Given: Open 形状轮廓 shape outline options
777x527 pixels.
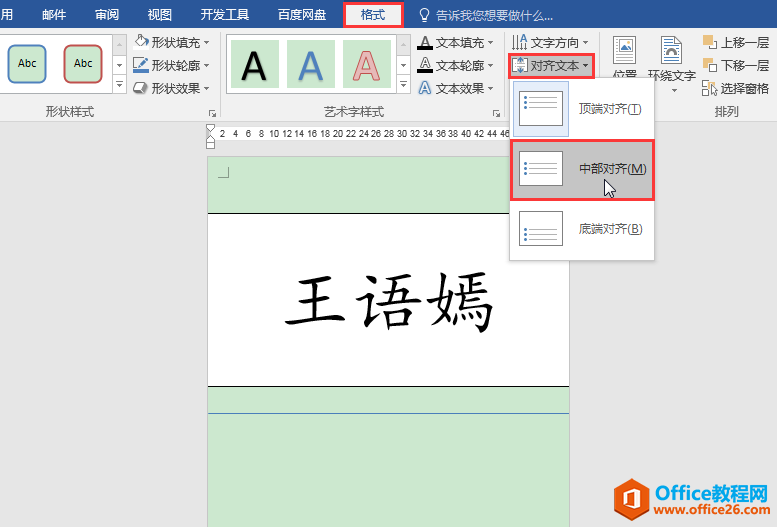Looking at the screenshot, I should point(171,65).
